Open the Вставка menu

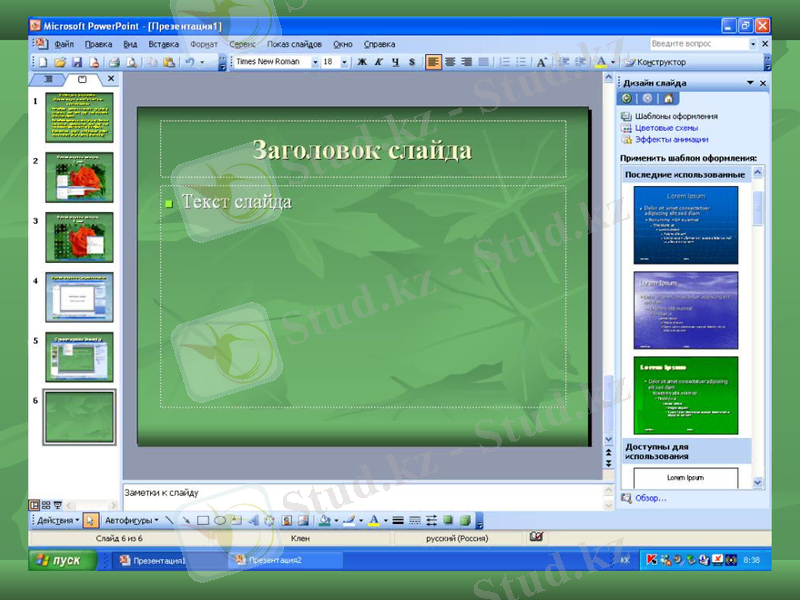[163, 43]
